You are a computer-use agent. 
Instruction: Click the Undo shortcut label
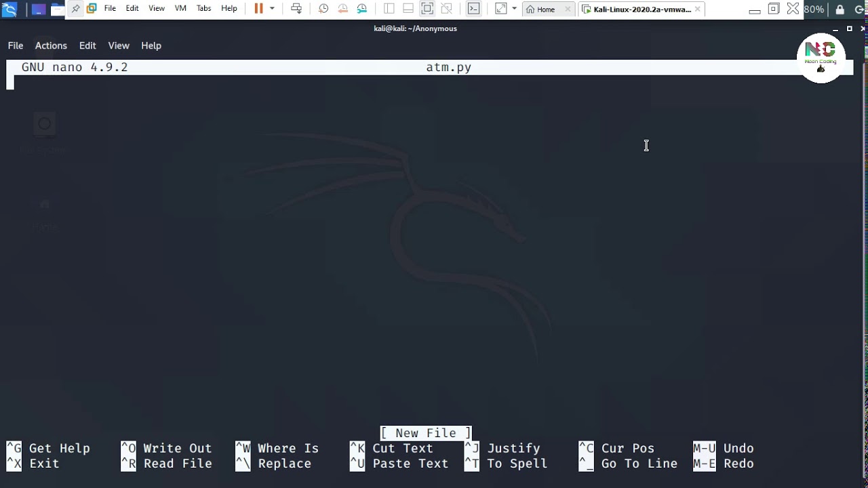point(738,448)
